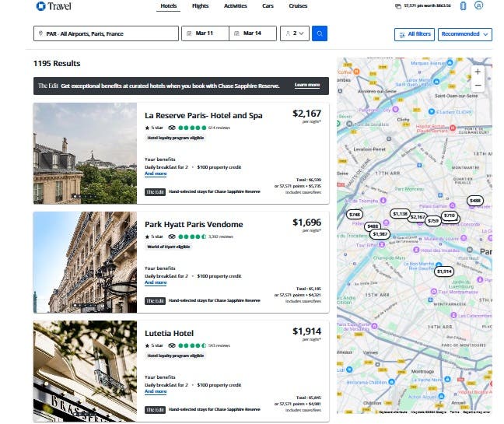Click World of Hyatt eligible tag
The height and width of the screenshot is (424, 504).
(169, 247)
